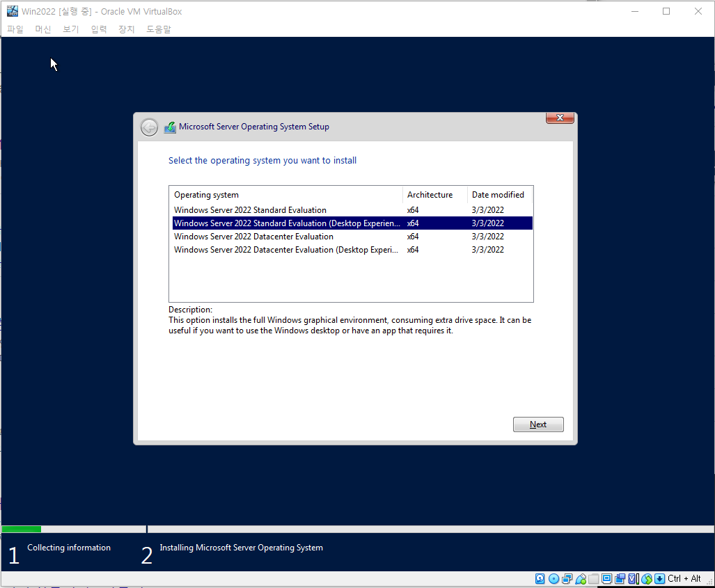Close the VirtualBox window

click(x=698, y=11)
